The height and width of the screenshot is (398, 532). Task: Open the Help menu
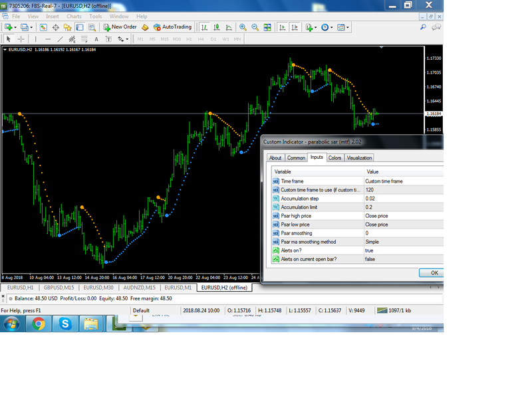coord(142,16)
